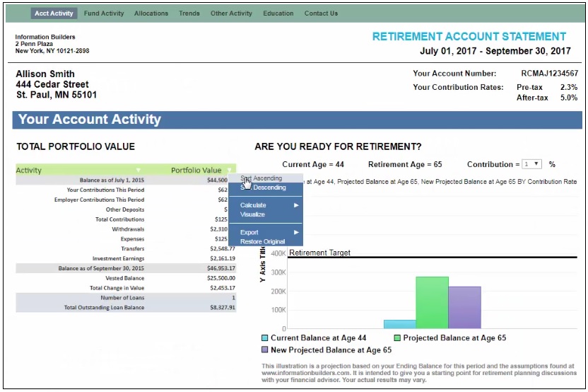Click the $8,327.91 loan balance value
This screenshot has width=588, height=392.
point(223,308)
